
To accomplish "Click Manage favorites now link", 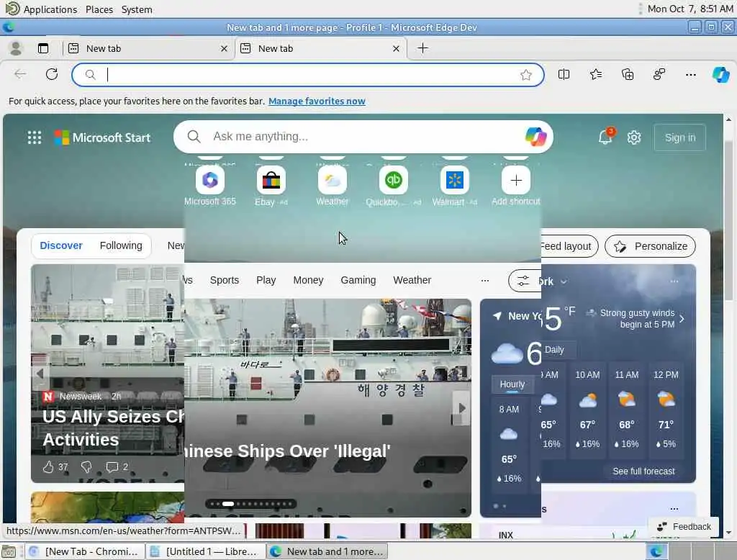I will coord(317,101).
